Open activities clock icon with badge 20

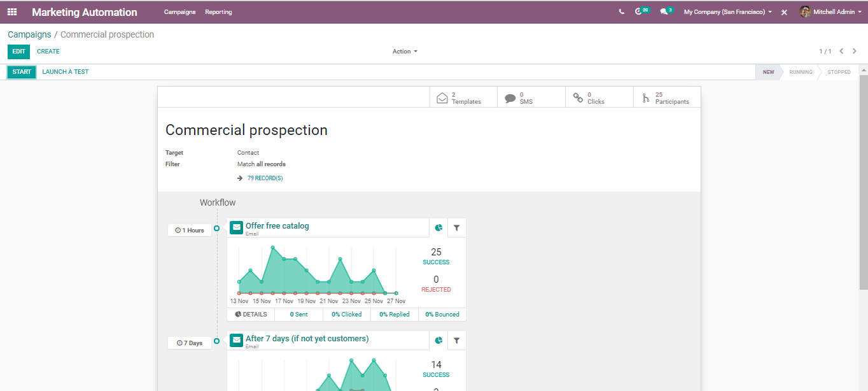641,11
